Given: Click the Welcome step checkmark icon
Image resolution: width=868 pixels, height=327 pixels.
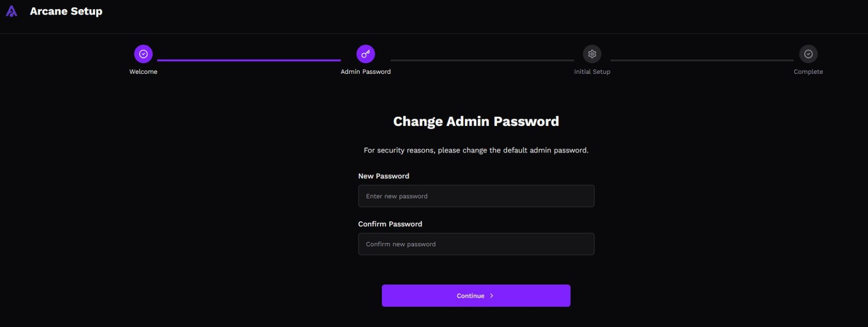Looking at the screenshot, I should click(143, 54).
